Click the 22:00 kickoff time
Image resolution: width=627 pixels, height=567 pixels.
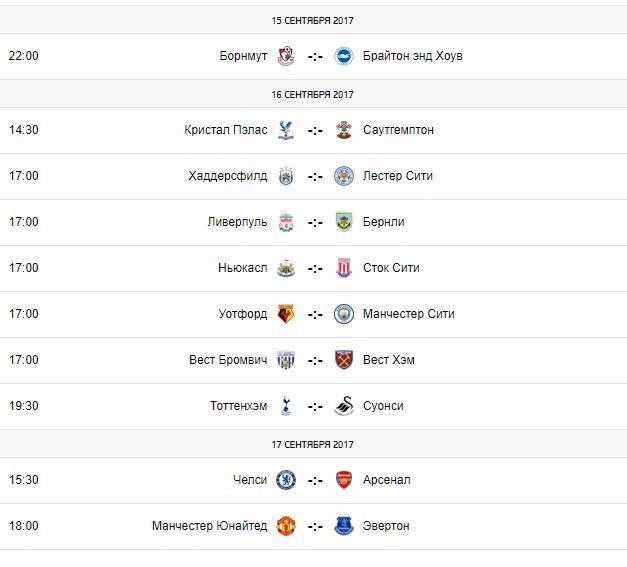(x=23, y=56)
